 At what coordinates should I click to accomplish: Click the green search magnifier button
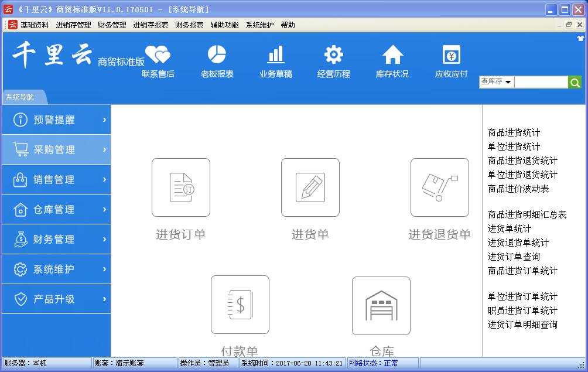[x=575, y=83]
